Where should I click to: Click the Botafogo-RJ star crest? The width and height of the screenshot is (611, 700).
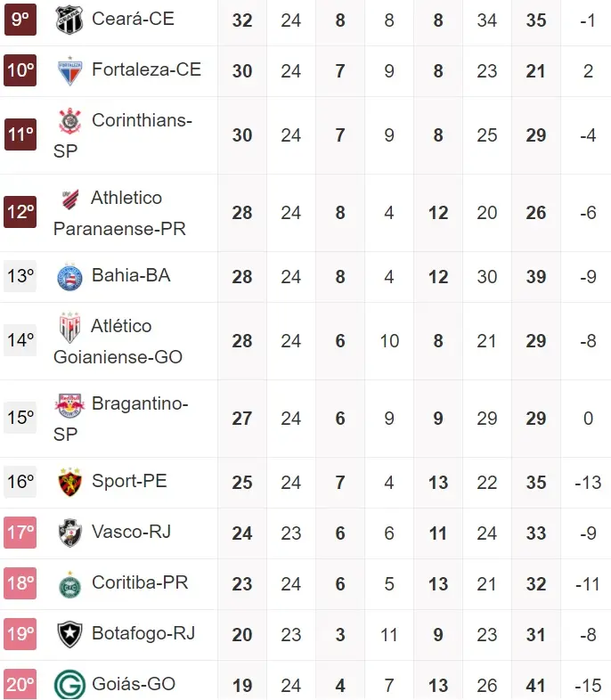[69, 634]
